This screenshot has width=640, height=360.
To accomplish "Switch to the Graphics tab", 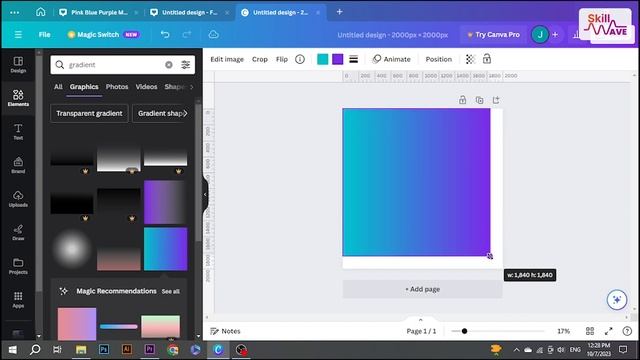I will 84,87.
